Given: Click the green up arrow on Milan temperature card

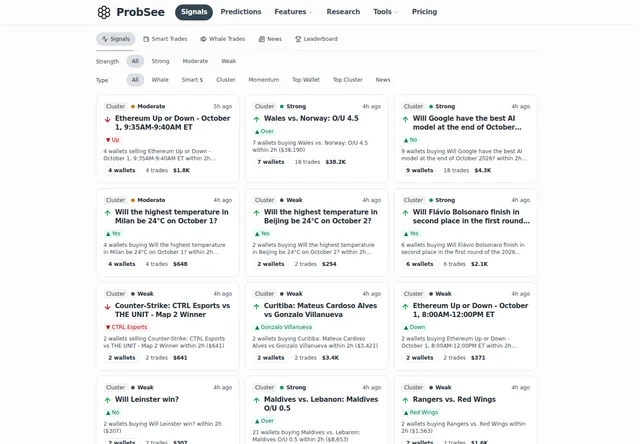Looking at the screenshot, I should pyautogui.click(x=107, y=213).
